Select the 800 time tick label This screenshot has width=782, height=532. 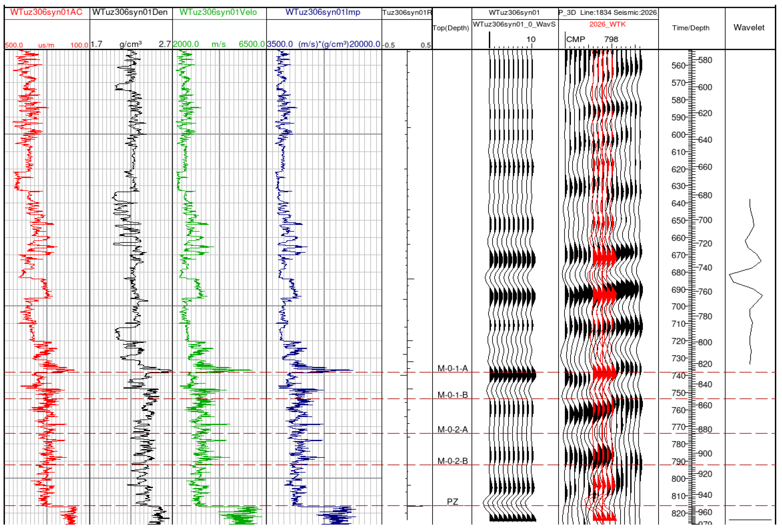coord(678,479)
